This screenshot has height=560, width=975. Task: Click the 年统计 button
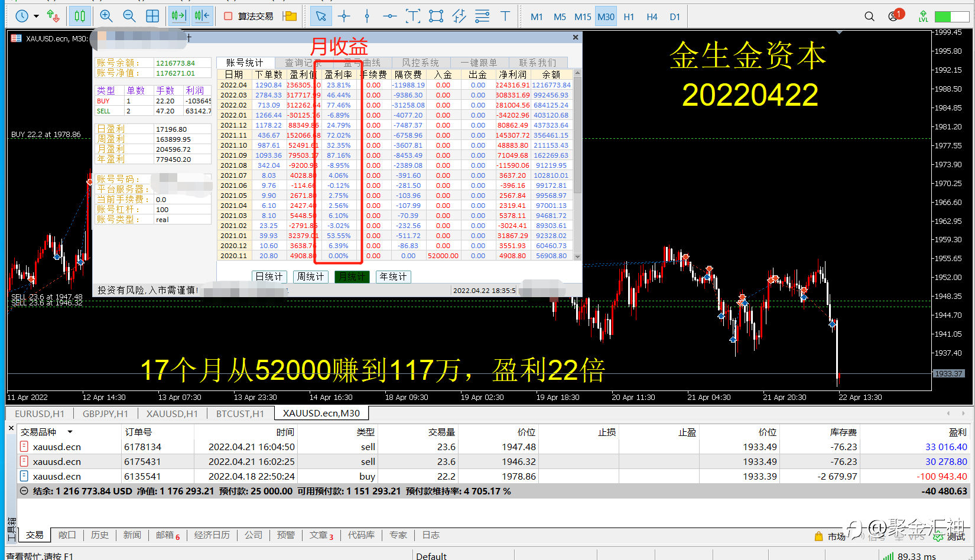pyautogui.click(x=393, y=276)
